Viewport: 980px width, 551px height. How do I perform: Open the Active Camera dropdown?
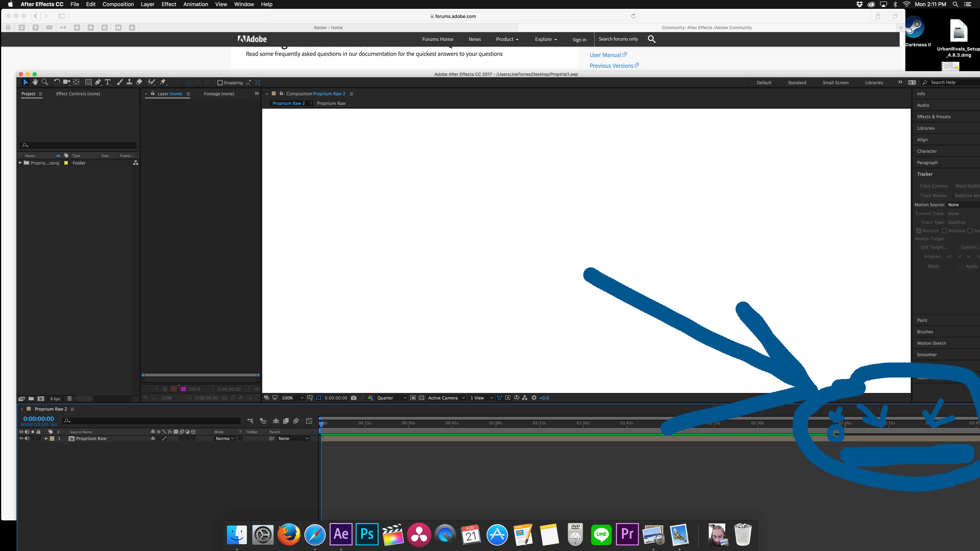click(446, 398)
